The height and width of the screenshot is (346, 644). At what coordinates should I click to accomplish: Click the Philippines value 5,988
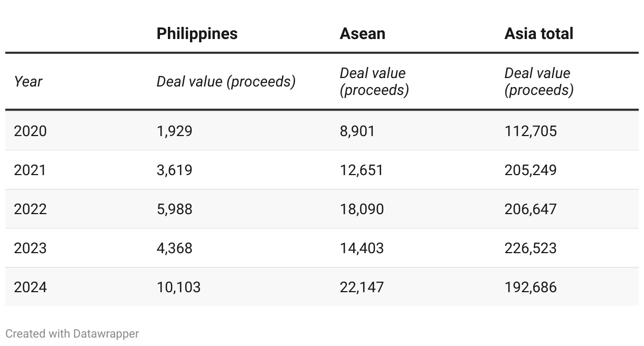click(x=174, y=209)
